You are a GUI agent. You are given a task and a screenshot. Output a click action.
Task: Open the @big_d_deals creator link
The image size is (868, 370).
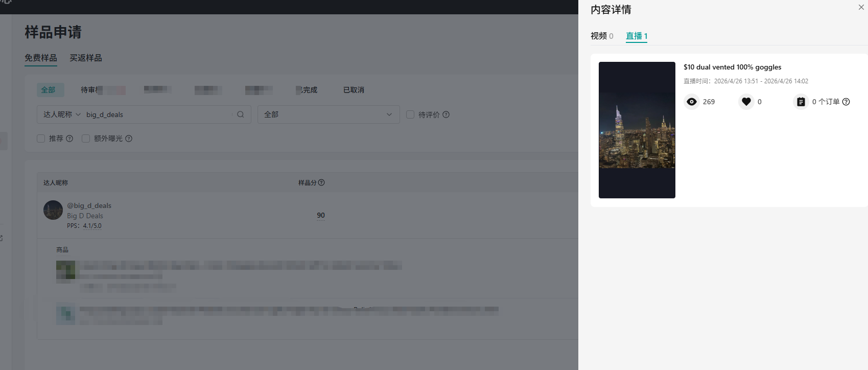tap(89, 205)
